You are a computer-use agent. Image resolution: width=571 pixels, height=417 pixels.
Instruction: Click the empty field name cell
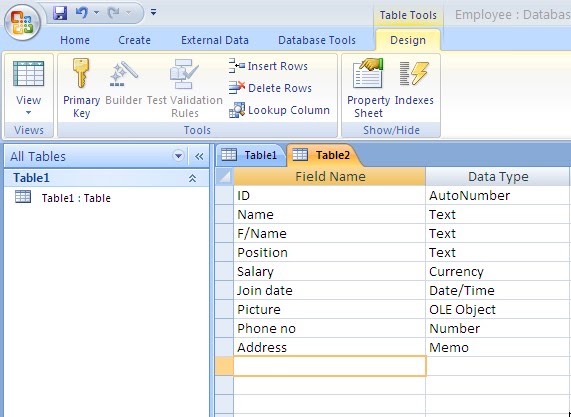tap(330, 366)
